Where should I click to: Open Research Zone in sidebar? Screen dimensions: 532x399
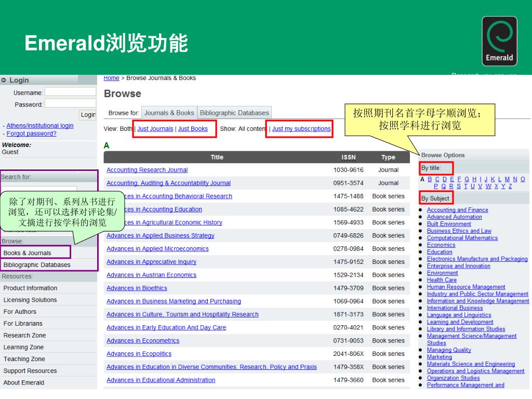(x=25, y=336)
